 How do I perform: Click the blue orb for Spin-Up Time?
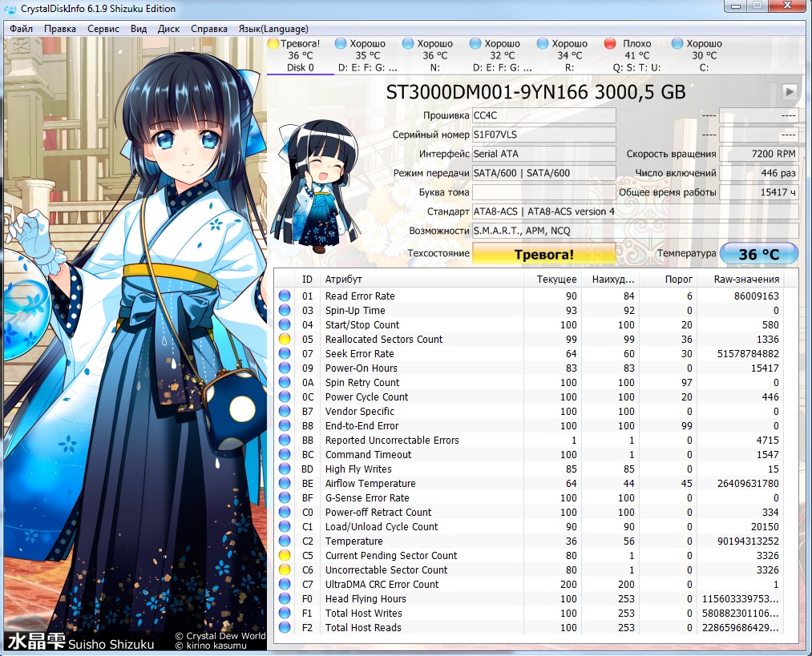[x=285, y=311]
